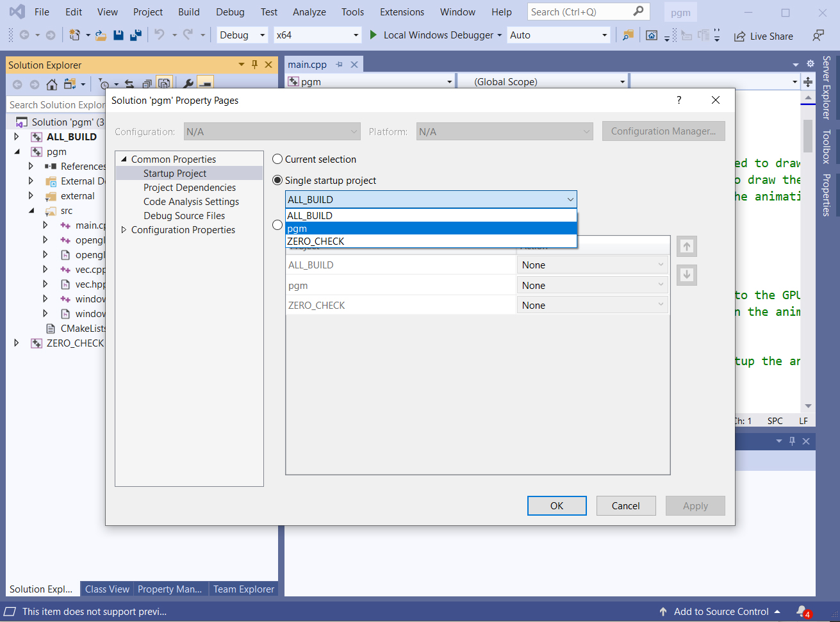This screenshot has height=622, width=840.
Task: Expand the ALL_BUILD project in Solution Explorer
Action: (x=17, y=136)
